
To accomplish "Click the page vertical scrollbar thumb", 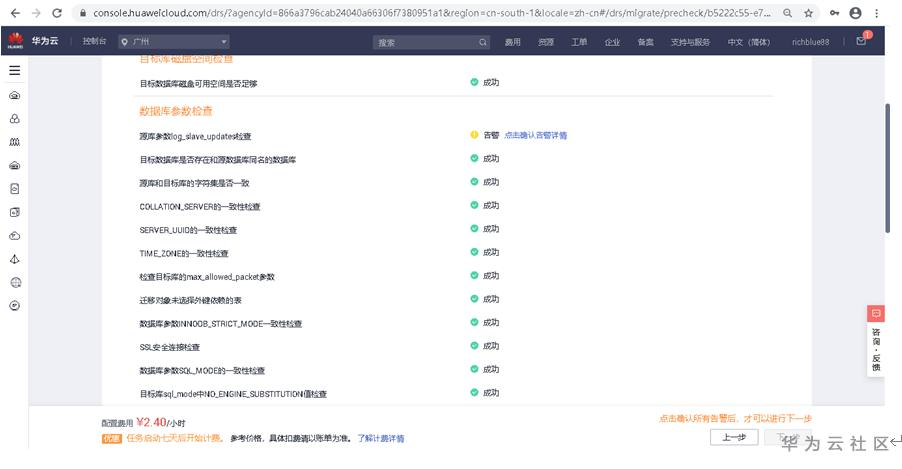I will 888,168.
